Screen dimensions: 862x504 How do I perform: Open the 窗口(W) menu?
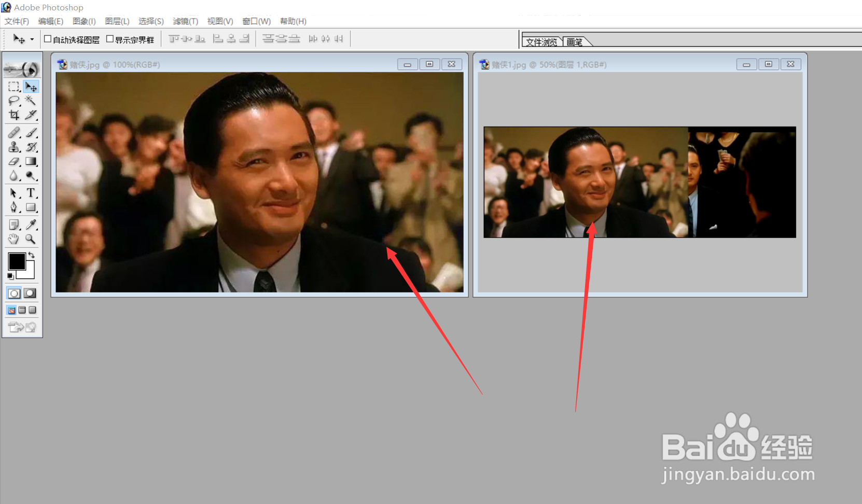(x=257, y=21)
